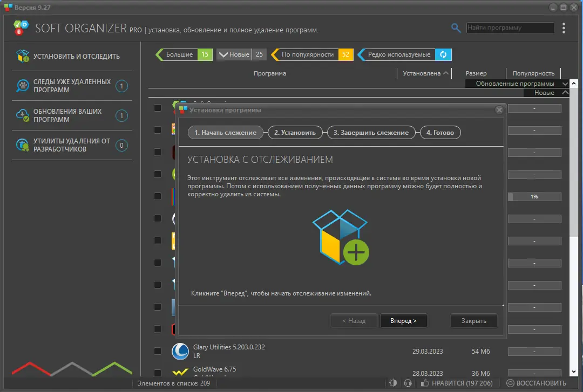Go to step 4. Готово
The height and width of the screenshot is (392, 583).
[x=440, y=133]
